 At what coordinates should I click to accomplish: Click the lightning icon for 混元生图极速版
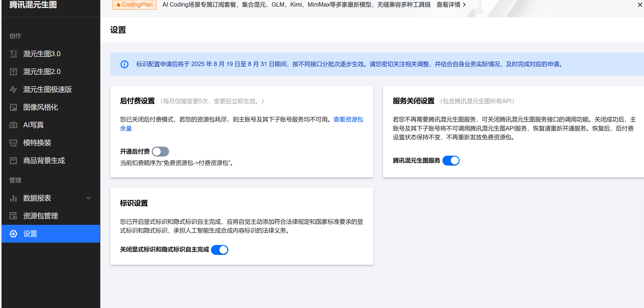click(x=13, y=90)
